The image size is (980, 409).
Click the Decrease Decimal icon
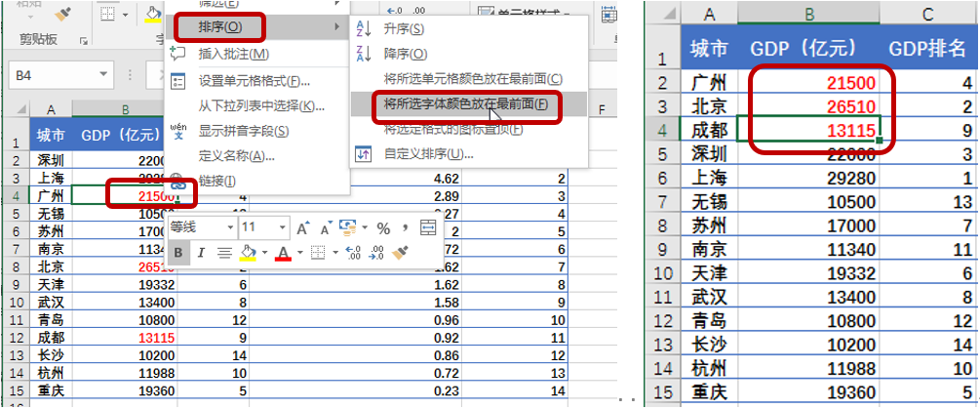point(376,253)
